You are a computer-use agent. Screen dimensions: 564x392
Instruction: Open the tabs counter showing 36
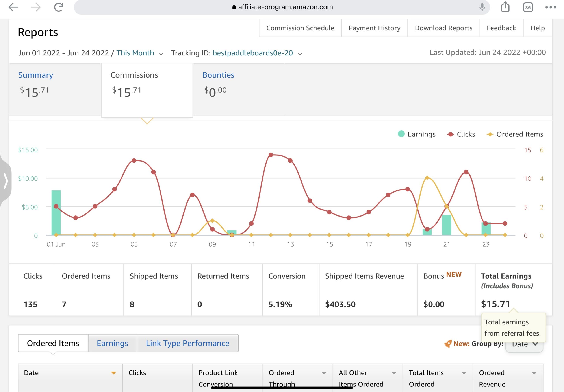pos(528,7)
